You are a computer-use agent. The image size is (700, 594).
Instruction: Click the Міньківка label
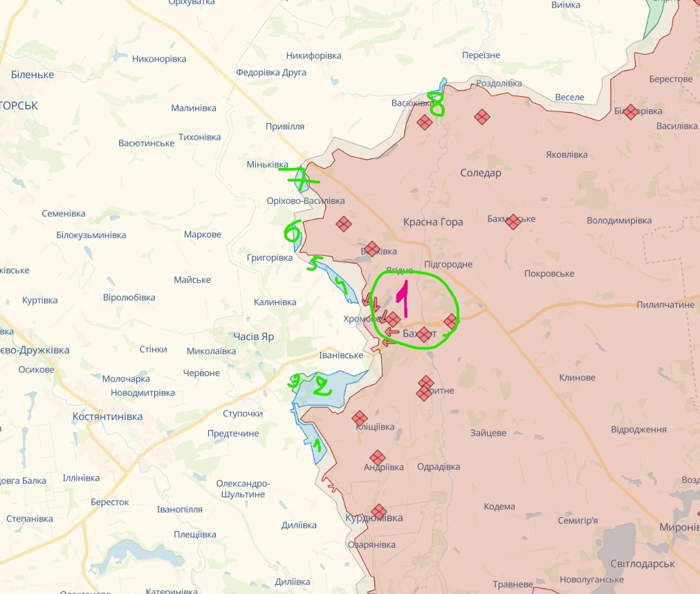click(x=268, y=164)
